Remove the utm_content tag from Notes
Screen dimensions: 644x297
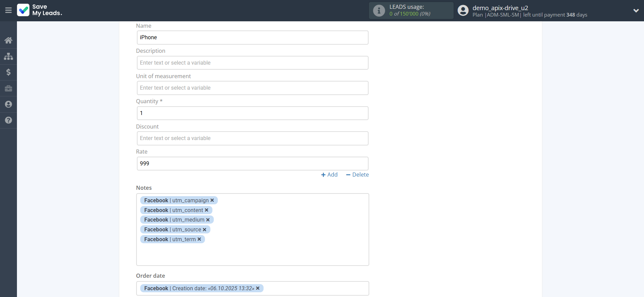point(207,210)
